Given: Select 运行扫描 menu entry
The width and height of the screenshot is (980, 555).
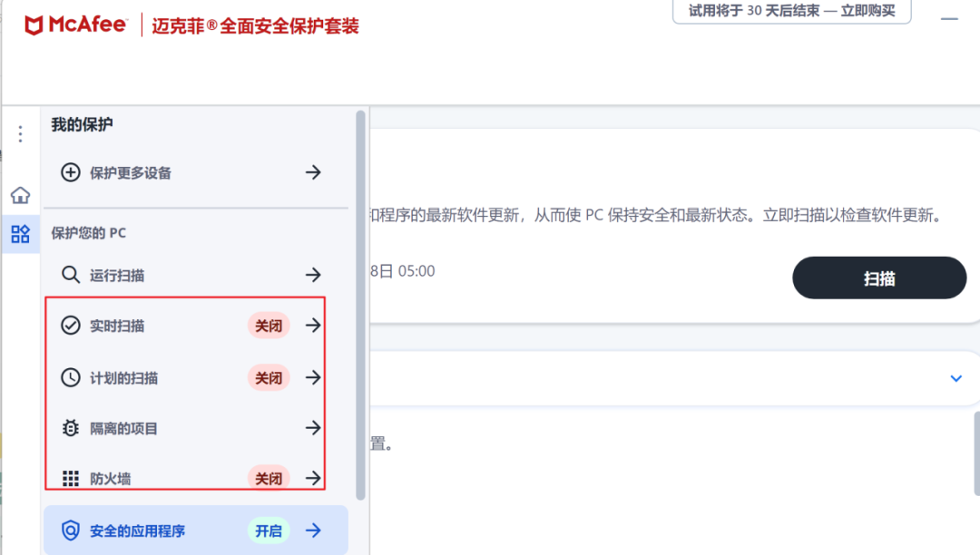Looking at the screenshot, I should click(196, 275).
